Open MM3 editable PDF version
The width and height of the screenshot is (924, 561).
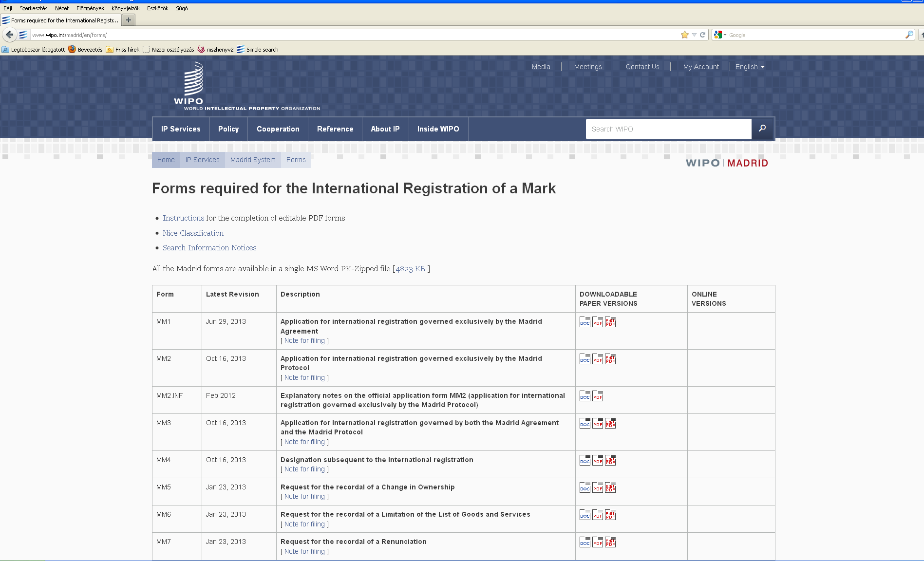coord(610,423)
